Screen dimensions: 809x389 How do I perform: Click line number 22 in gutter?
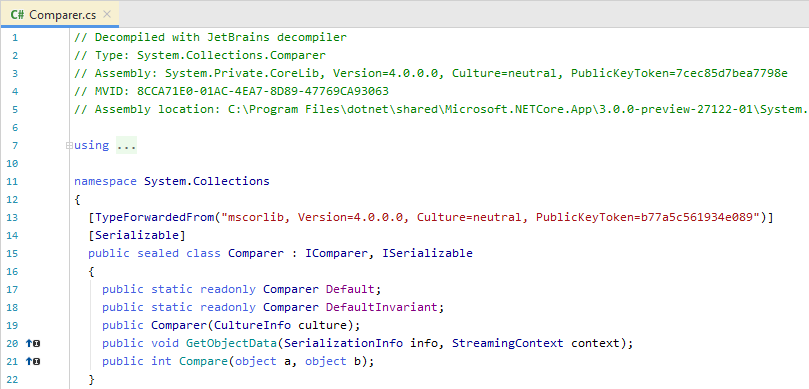12,379
